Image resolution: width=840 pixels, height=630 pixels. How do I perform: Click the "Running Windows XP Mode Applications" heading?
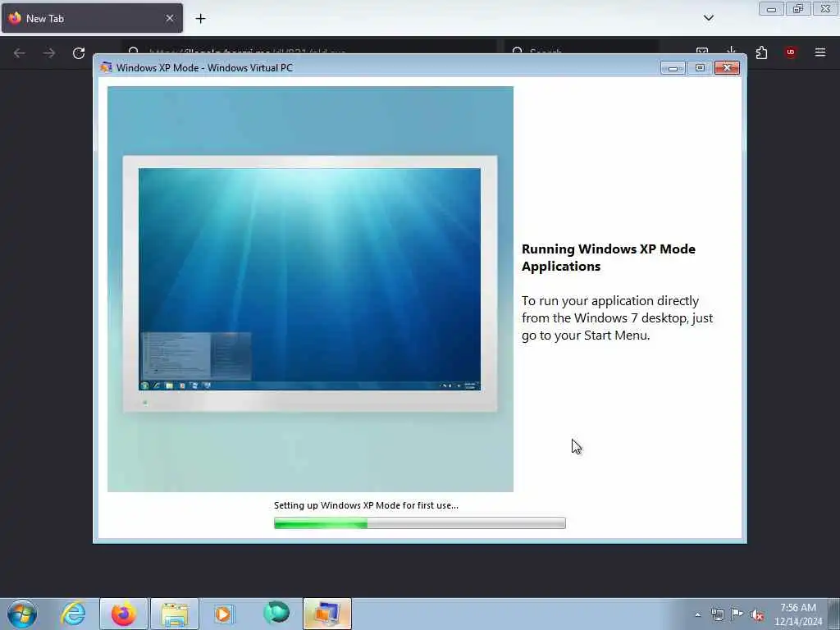click(x=609, y=258)
